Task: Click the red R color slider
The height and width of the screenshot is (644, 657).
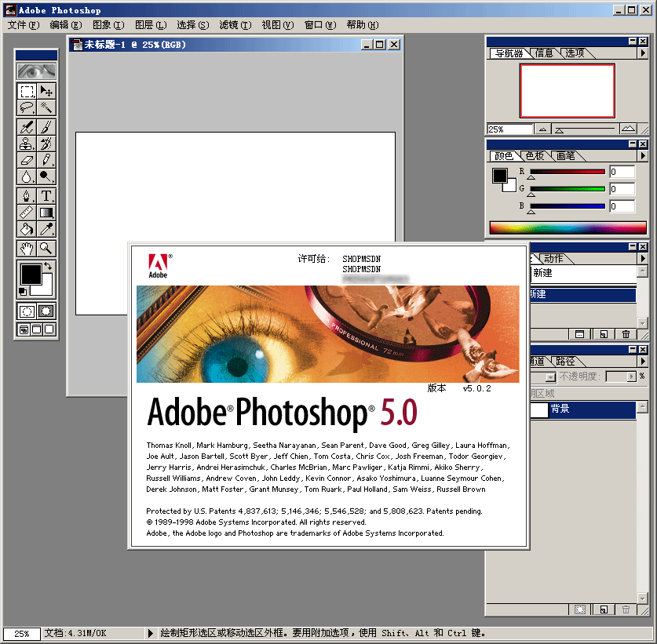Action: pyautogui.click(x=568, y=172)
